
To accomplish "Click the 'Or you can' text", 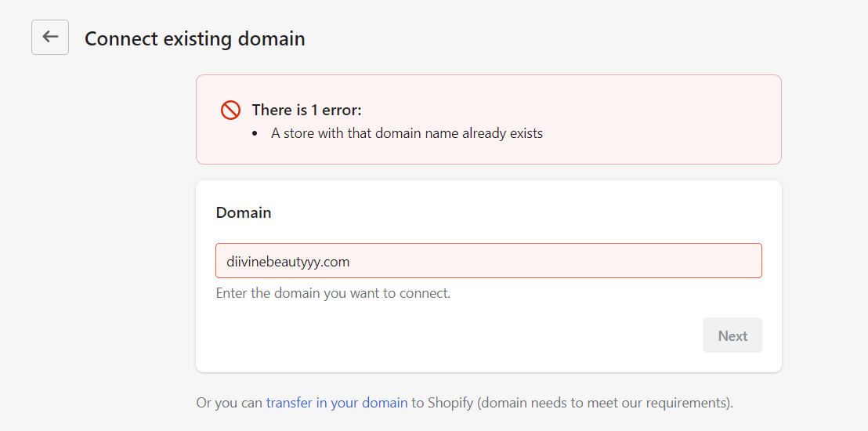I will pyautogui.click(x=229, y=403).
